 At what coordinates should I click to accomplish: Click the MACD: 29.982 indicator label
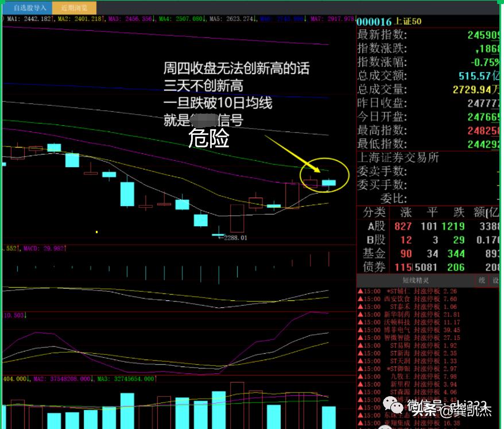click(x=45, y=249)
